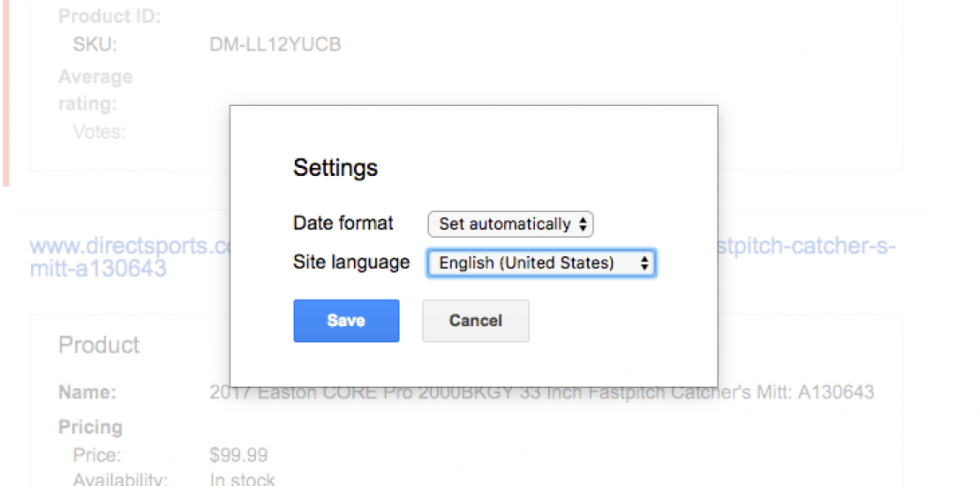Click the Name label
This screenshot has width=980, height=486.
pos(87,392)
